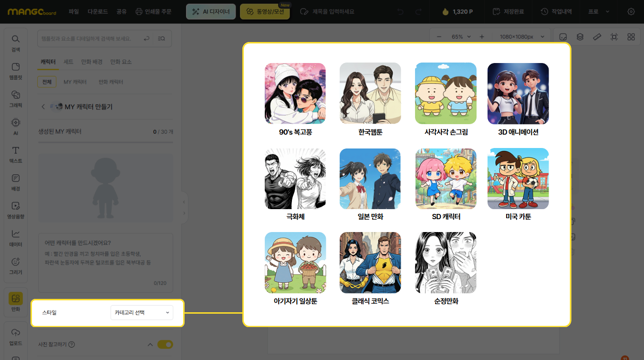This screenshot has height=360, width=644.
Task: Open the 데이터 chart sidebar icon
Action: pyautogui.click(x=16, y=237)
